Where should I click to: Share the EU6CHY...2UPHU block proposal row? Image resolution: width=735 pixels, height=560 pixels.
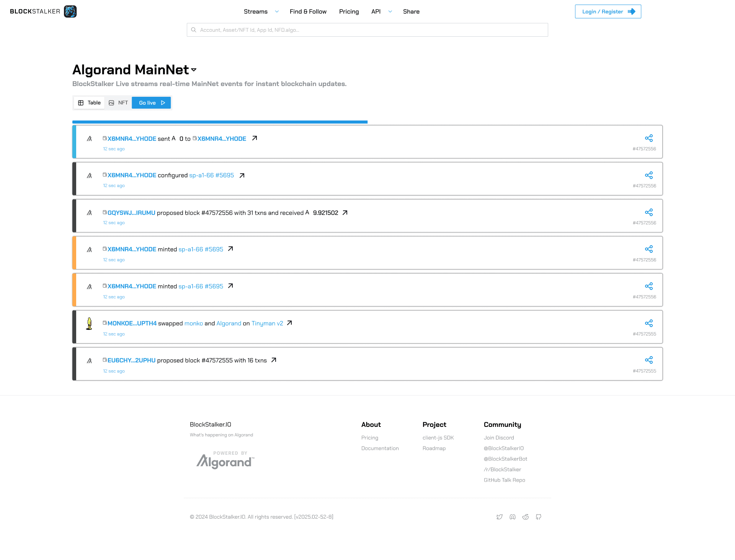(648, 360)
